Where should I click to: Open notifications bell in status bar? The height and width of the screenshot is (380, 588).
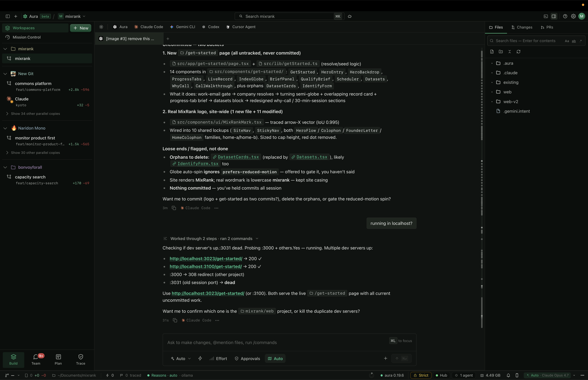coord(508,375)
